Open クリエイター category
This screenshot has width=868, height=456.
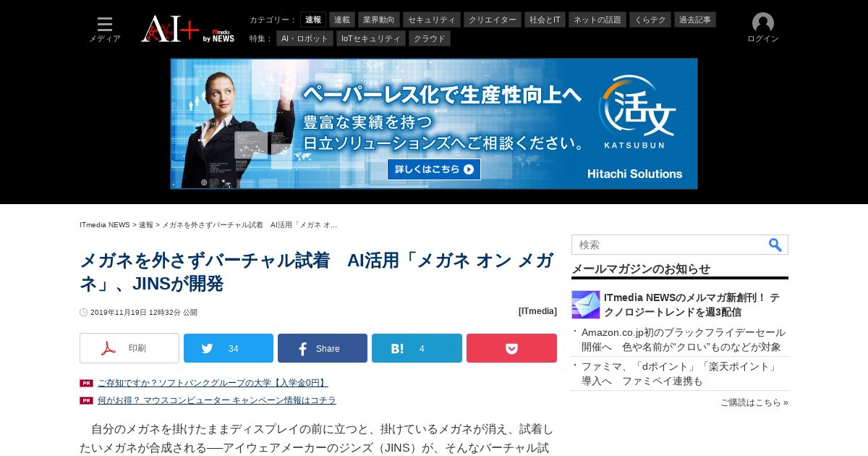click(x=493, y=20)
